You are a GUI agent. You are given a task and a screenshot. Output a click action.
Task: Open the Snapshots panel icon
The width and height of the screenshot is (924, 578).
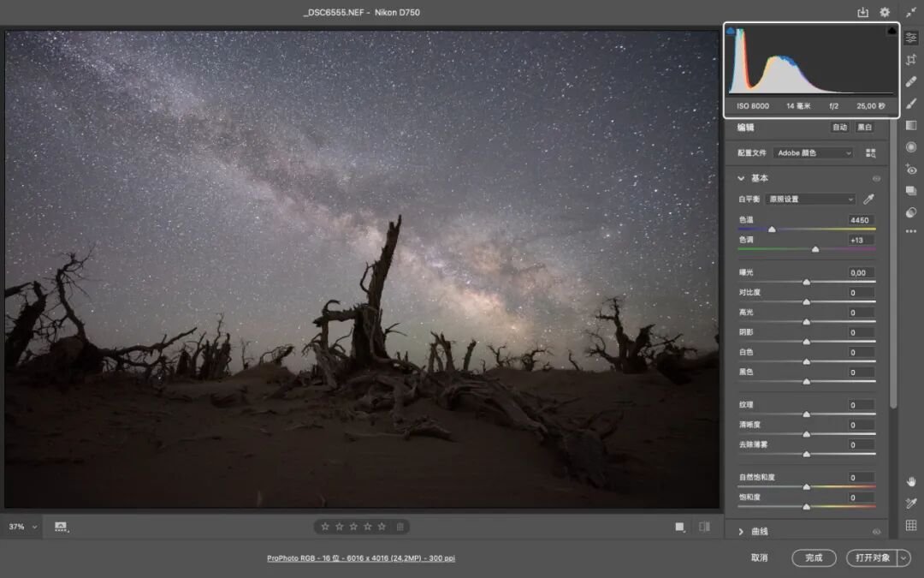(x=911, y=191)
